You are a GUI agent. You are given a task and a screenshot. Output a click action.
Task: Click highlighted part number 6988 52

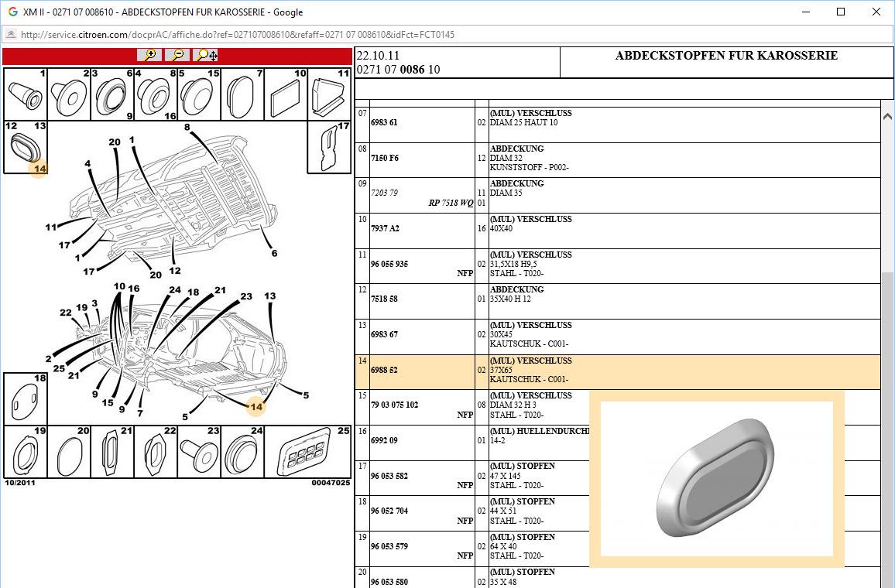(384, 370)
